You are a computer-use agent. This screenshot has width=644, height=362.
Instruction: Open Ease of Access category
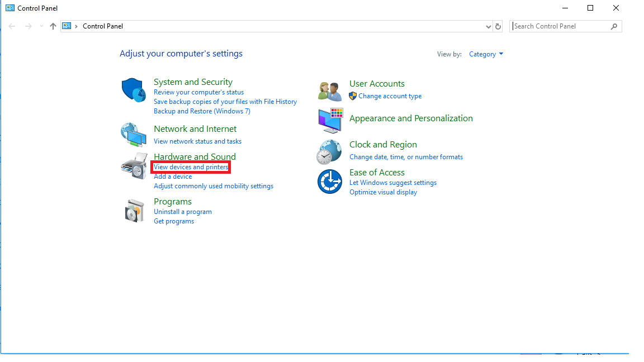click(x=377, y=173)
